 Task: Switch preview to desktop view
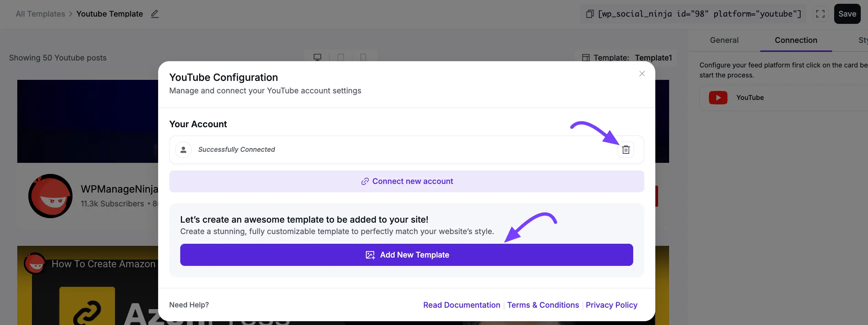[317, 57]
